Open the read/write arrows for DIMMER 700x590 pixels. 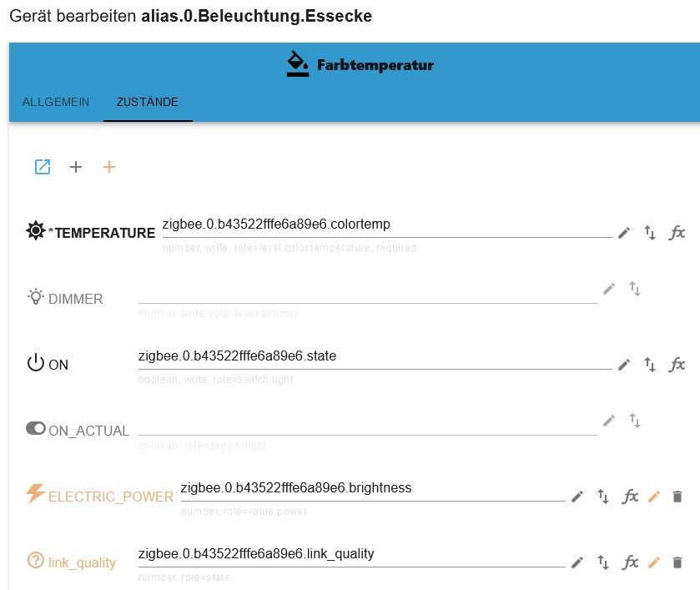click(x=634, y=289)
